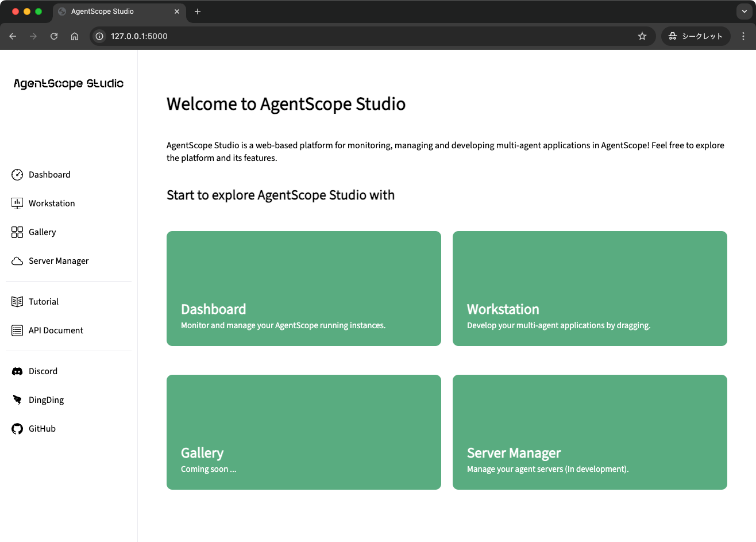This screenshot has width=756, height=542.
Task: Open Workstation from the sidebar menu
Action: pyautogui.click(x=52, y=203)
